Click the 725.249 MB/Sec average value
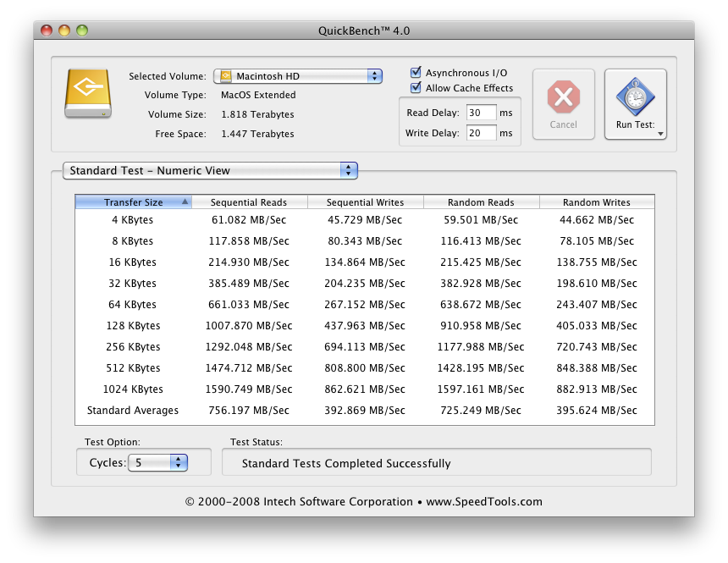 point(481,411)
